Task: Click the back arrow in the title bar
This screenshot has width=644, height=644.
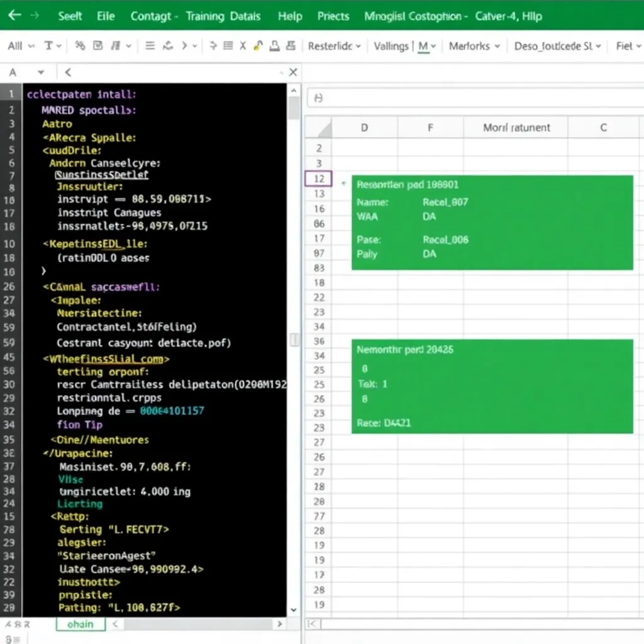Action: click(13, 16)
